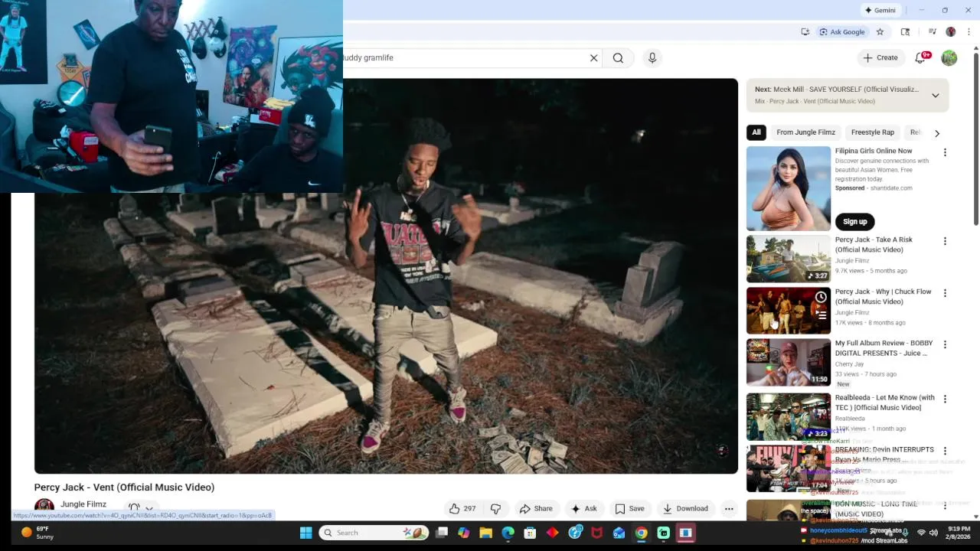Viewport: 980px width, 551px height.
Task: Dislike the Percy Jack Vent video
Action: 495,508
